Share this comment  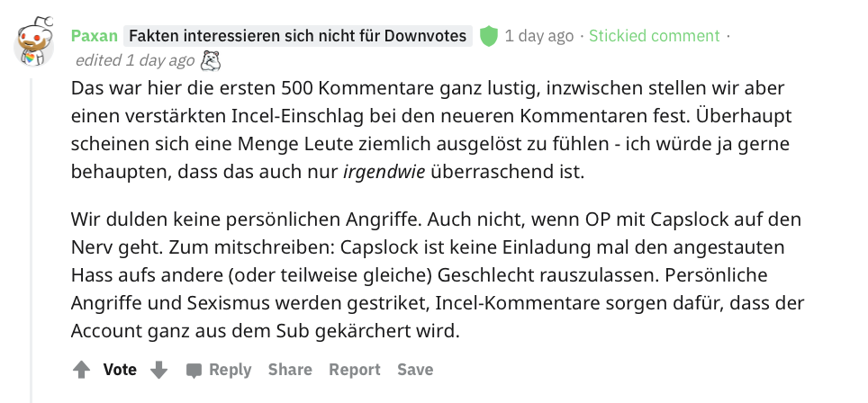click(290, 370)
